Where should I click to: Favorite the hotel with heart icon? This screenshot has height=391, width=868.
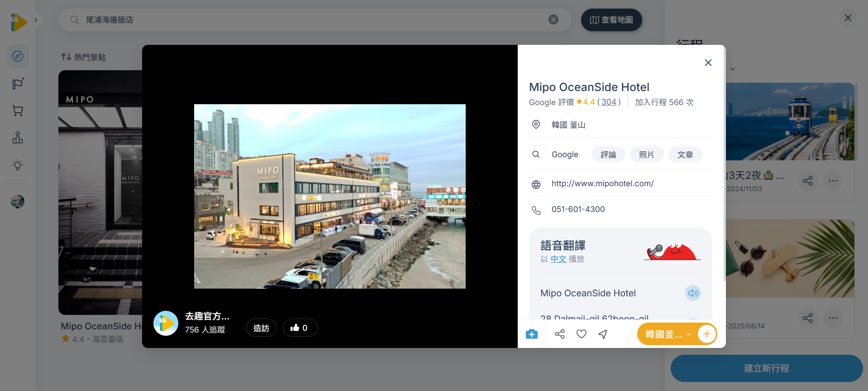(582, 334)
